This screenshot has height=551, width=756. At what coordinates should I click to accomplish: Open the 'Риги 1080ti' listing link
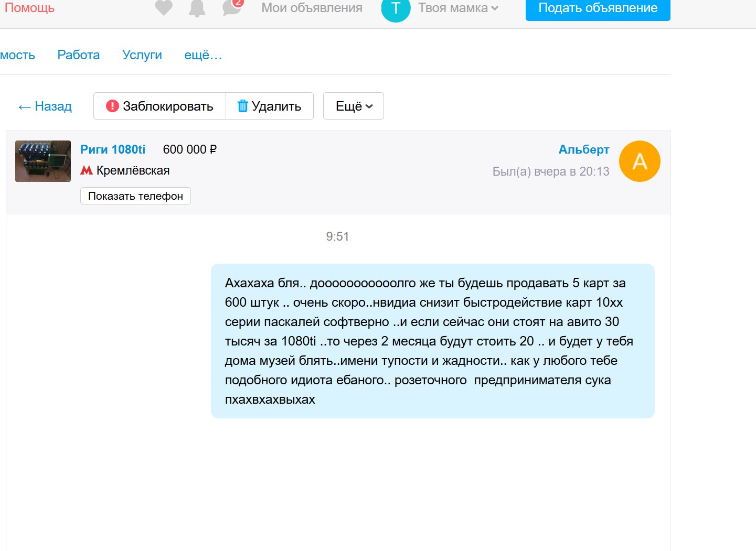click(113, 149)
